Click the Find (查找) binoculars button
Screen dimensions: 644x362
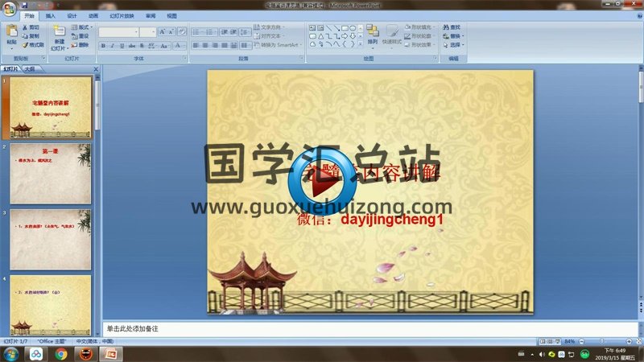(452, 27)
